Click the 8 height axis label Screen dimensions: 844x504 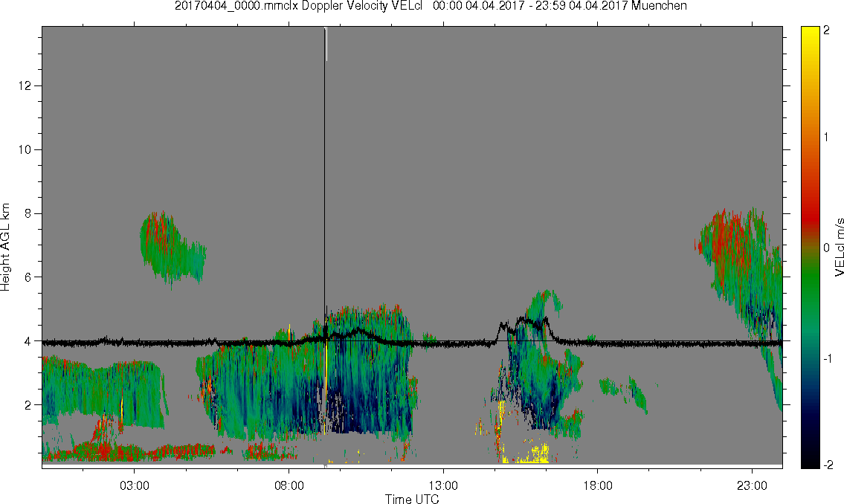(x=28, y=213)
